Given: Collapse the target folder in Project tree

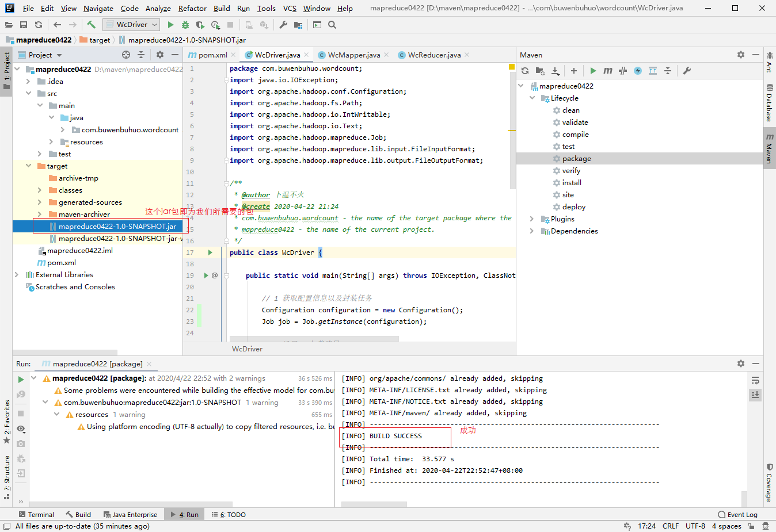Looking at the screenshot, I should [x=28, y=166].
